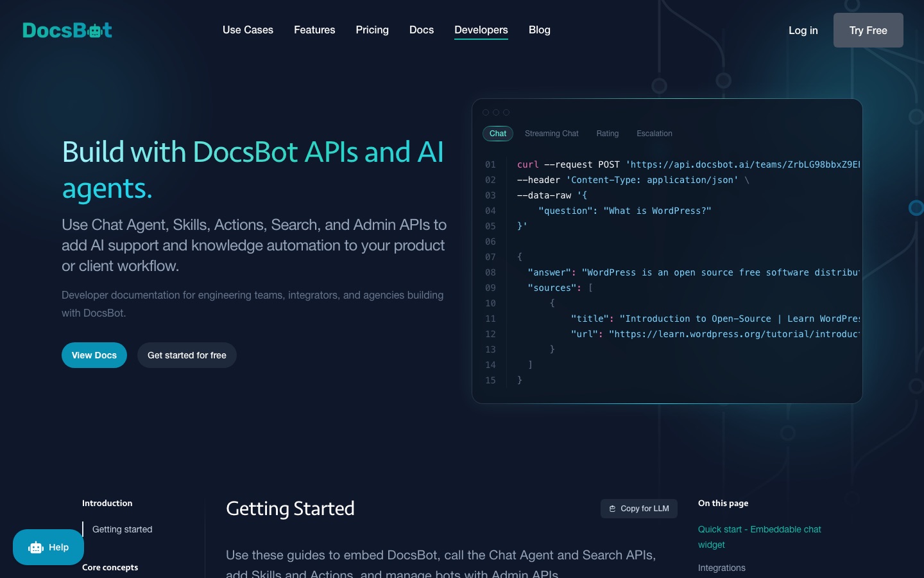Image resolution: width=924 pixels, height=578 pixels.
Task: Open the Docs nav link
Action: point(422,30)
